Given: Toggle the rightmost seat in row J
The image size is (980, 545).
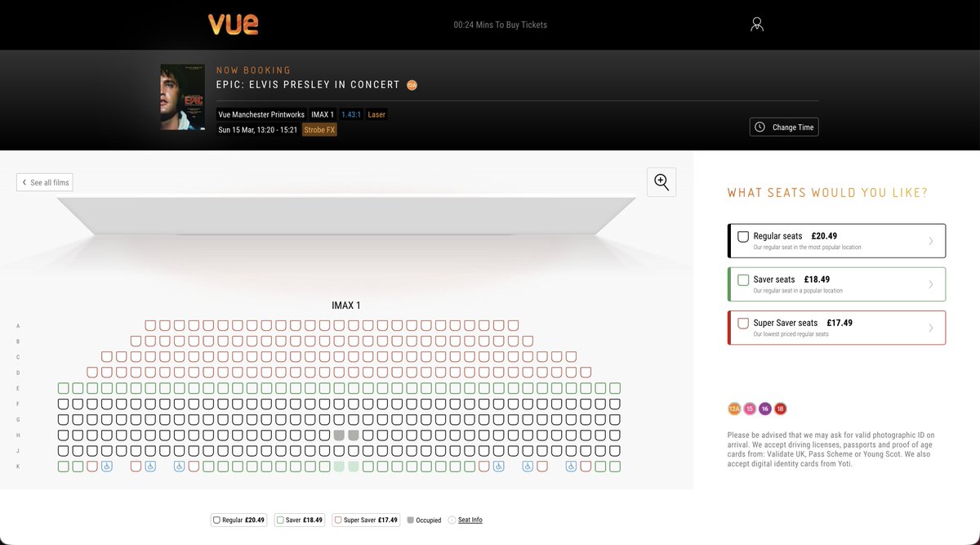Looking at the screenshot, I should tap(614, 451).
